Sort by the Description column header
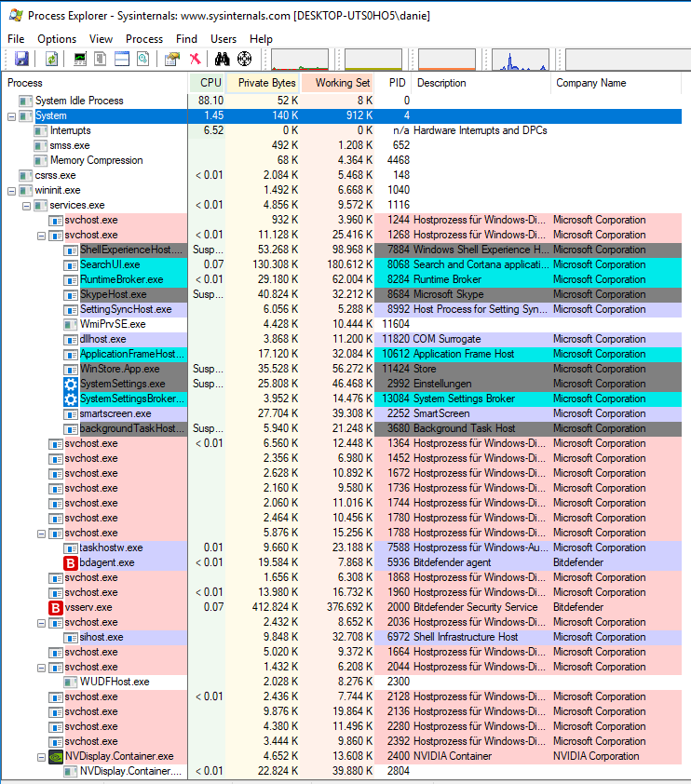Viewport: 691px width, 784px height. coord(482,83)
